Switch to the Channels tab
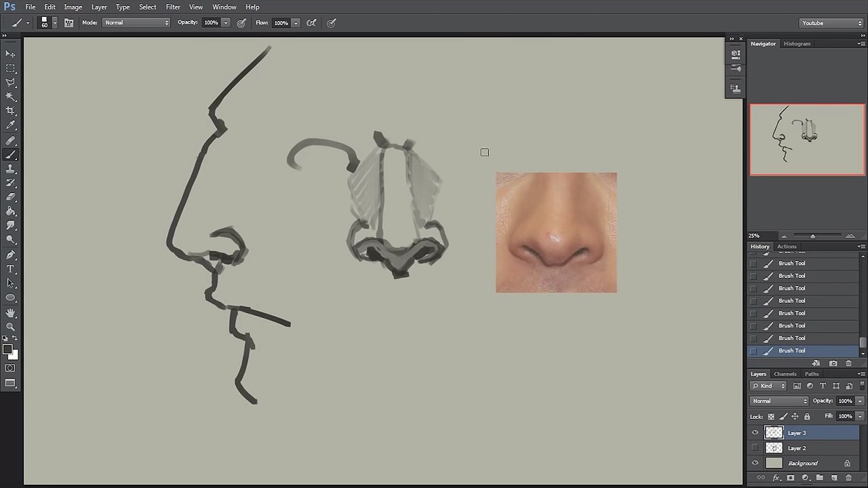868x488 pixels. (x=785, y=374)
